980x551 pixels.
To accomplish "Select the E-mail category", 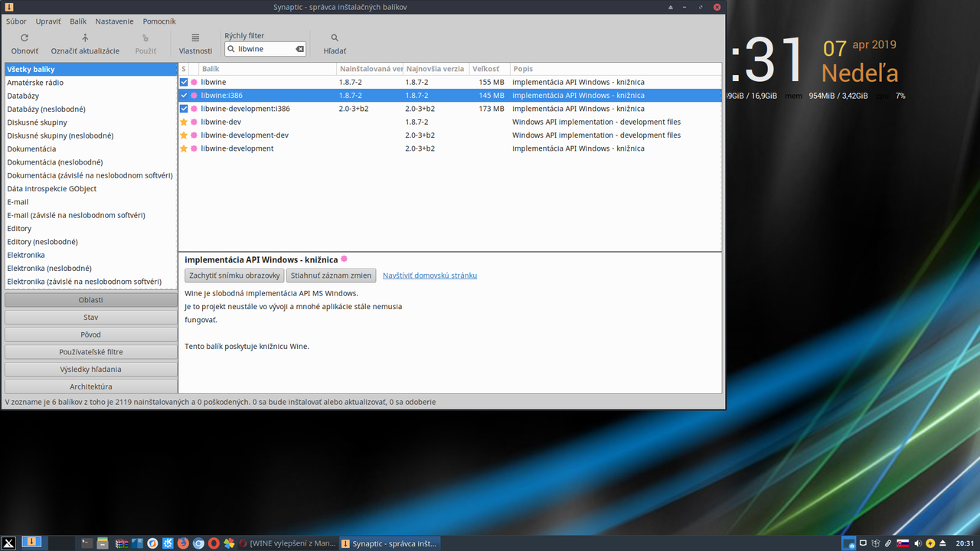I will 91,202.
